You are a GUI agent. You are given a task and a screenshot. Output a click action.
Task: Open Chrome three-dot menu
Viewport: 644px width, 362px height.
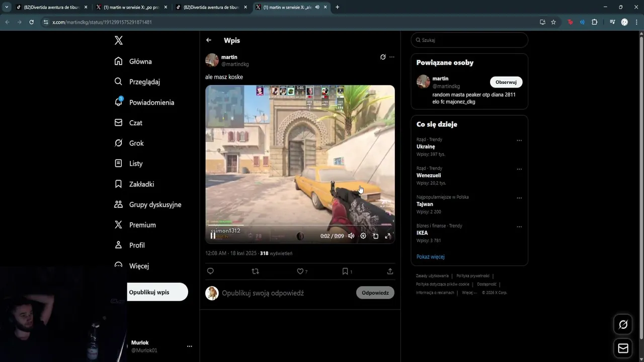[637, 22]
